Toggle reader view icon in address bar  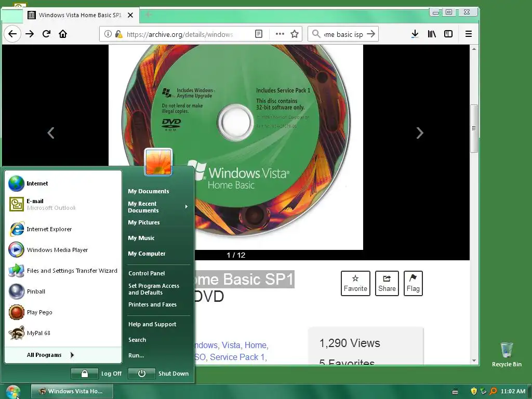click(259, 34)
